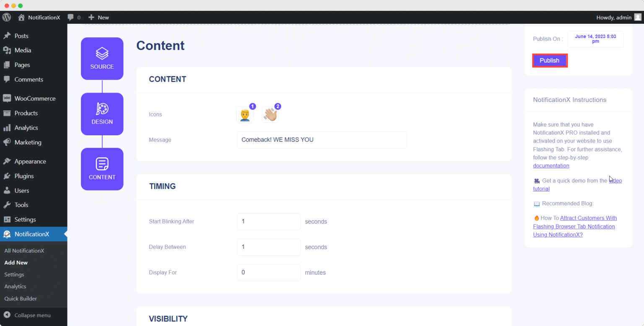
Task: Choose the second waving hand icon
Action: coord(270,114)
